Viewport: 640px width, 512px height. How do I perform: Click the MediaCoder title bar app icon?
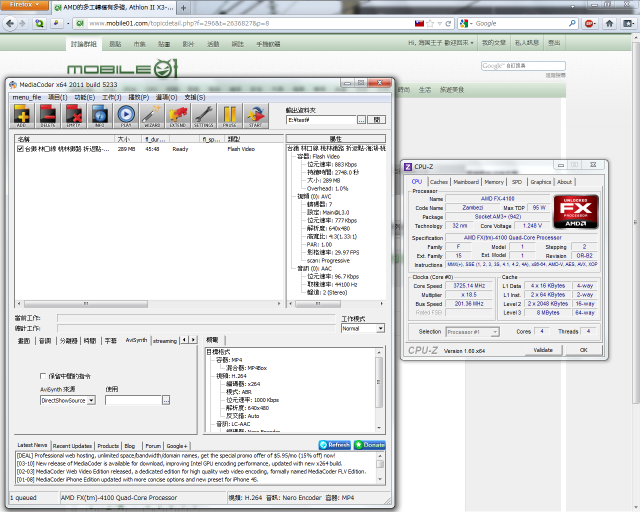point(13,85)
